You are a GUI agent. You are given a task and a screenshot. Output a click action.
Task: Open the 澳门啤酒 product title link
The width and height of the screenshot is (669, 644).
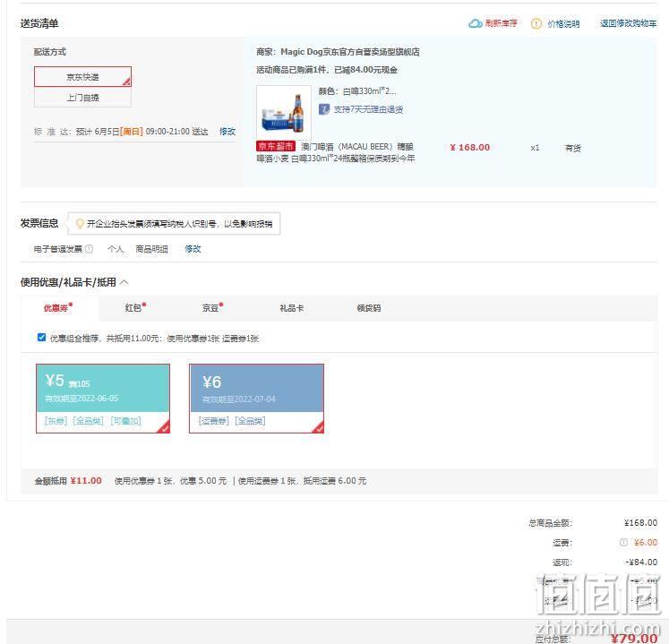[336, 152]
